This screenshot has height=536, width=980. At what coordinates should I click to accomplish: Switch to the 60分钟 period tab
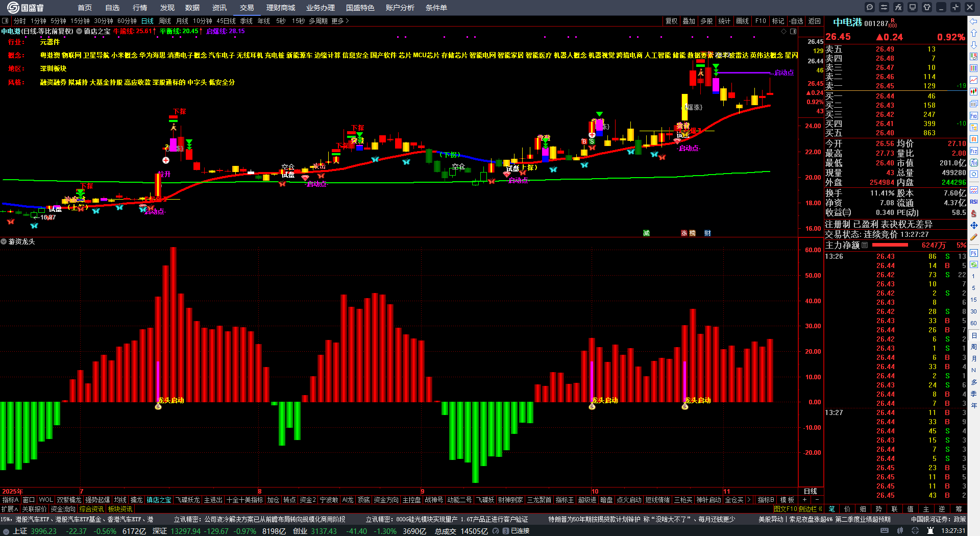click(127, 21)
